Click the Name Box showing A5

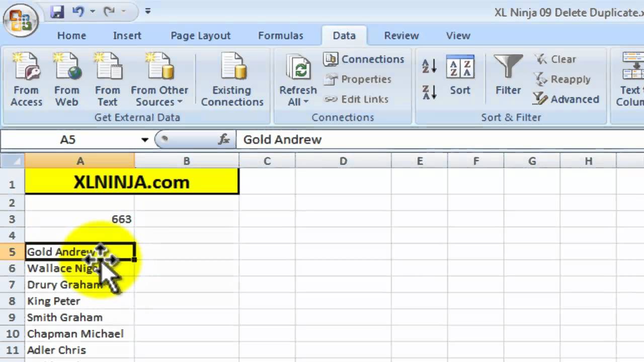coord(68,140)
